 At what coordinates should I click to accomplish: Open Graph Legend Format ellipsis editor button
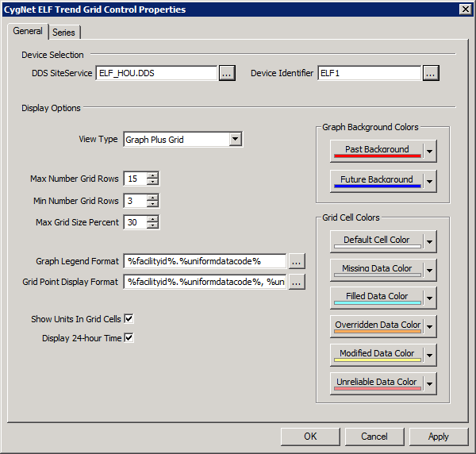297,261
